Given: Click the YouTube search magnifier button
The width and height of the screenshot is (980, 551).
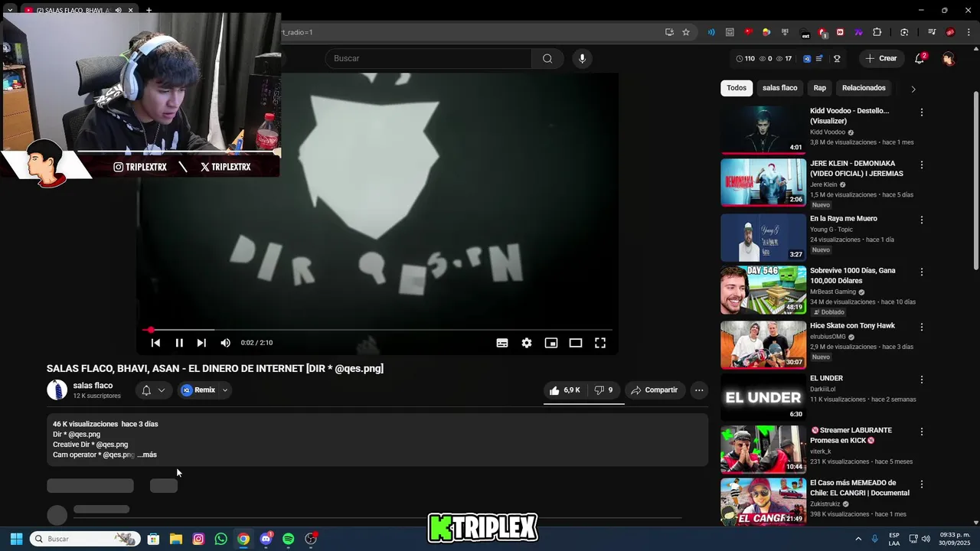Looking at the screenshot, I should (547, 58).
